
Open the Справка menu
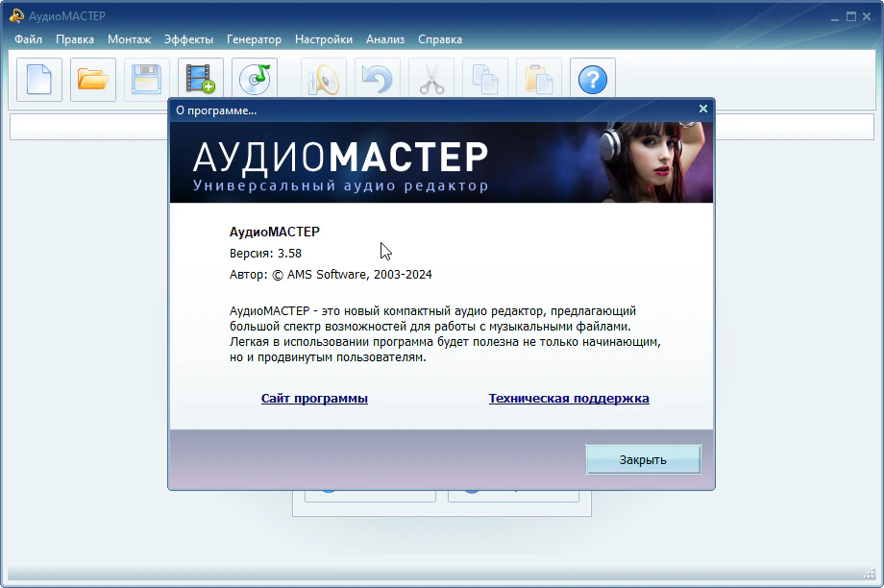click(x=440, y=39)
